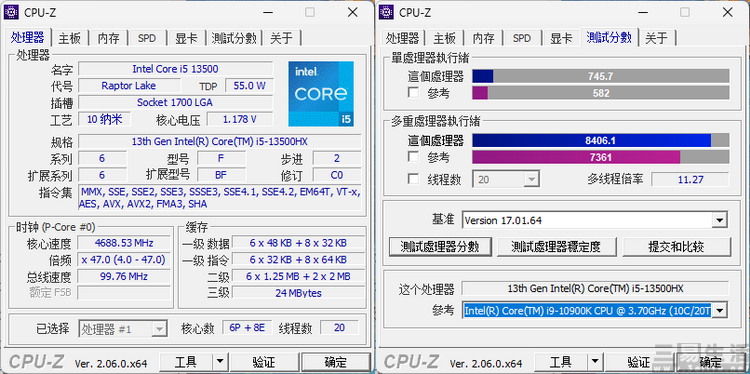750x374 pixels.
Task: Click 验证 button in left window
Action: [263, 362]
